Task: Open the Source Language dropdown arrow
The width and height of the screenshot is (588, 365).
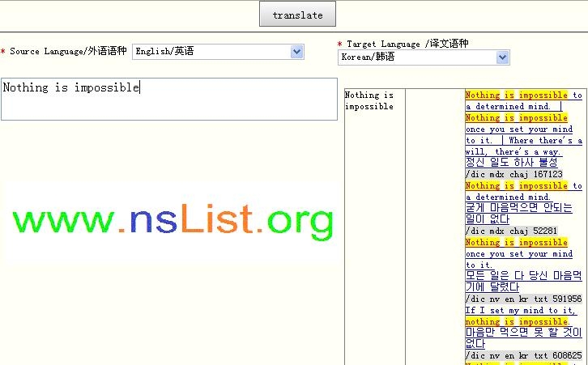Action: (x=296, y=51)
